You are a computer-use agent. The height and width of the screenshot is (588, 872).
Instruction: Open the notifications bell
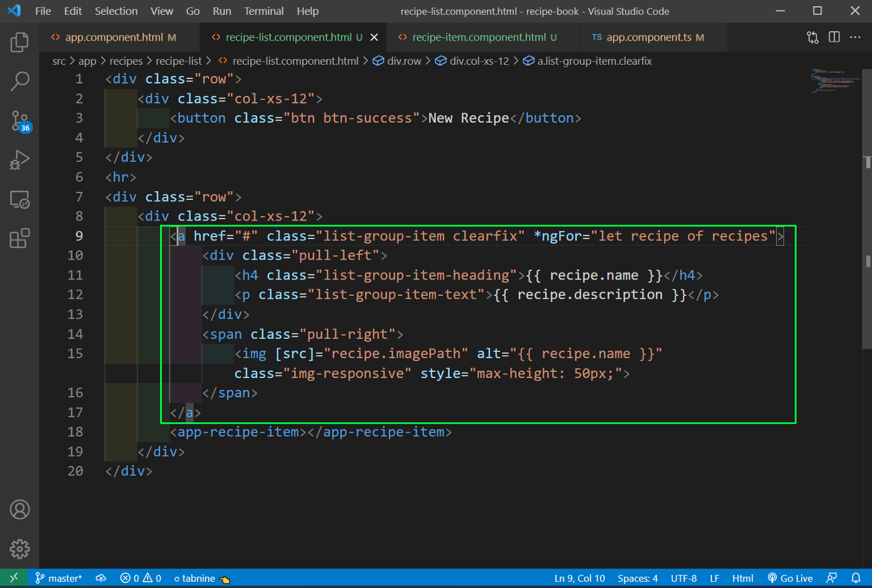(x=856, y=578)
